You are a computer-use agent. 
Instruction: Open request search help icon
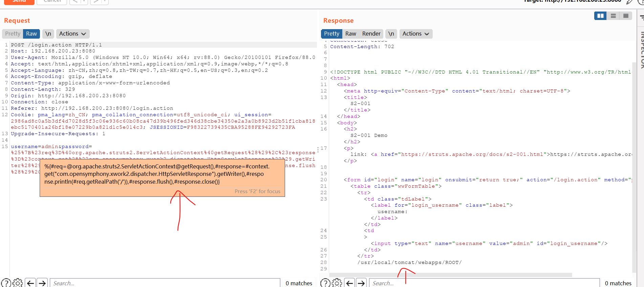point(6,283)
